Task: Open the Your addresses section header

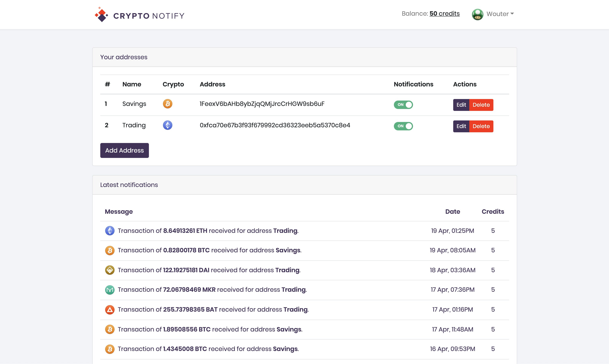Action: point(123,57)
